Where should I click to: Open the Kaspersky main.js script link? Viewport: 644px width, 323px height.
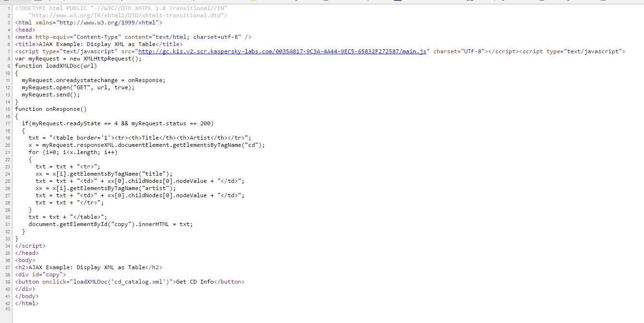tap(282, 51)
